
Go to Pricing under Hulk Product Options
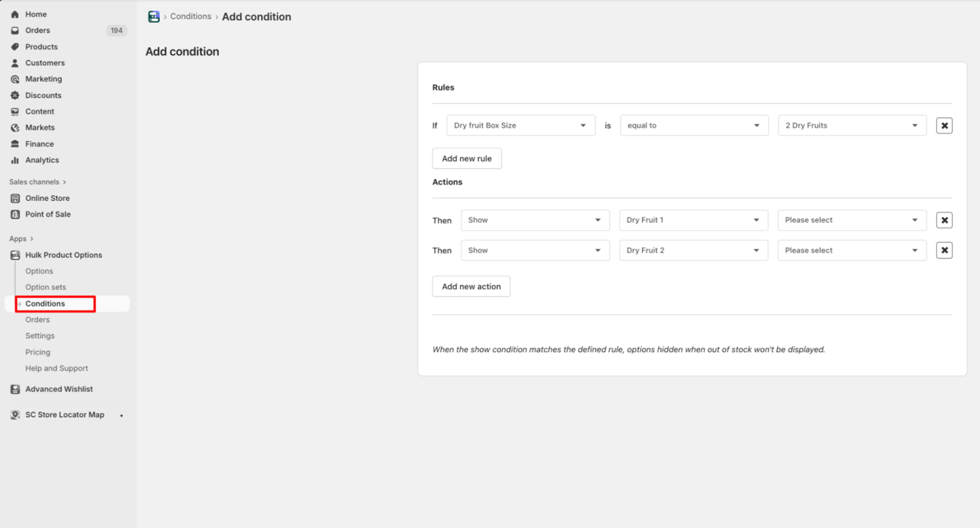[x=38, y=352]
